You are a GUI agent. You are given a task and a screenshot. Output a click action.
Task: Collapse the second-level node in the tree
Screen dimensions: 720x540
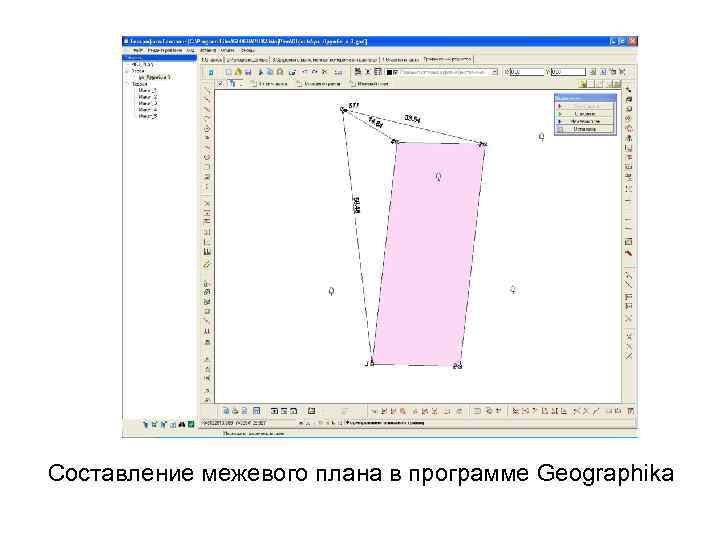point(127,71)
